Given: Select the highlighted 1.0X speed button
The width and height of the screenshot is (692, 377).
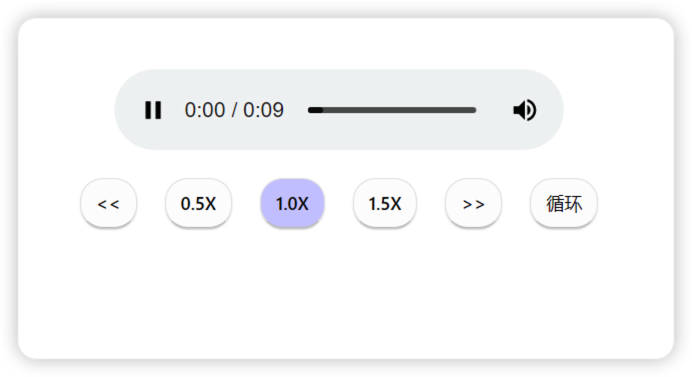Looking at the screenshot, I should click(292, 203).
